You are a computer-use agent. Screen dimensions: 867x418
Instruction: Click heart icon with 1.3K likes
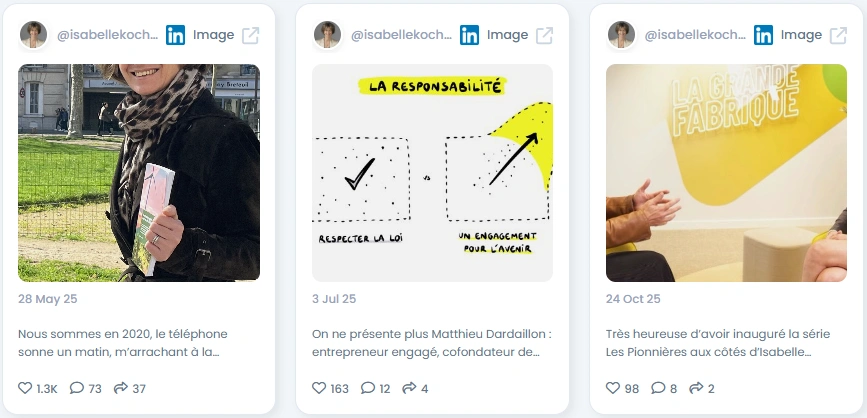click(x=25, y=388)
